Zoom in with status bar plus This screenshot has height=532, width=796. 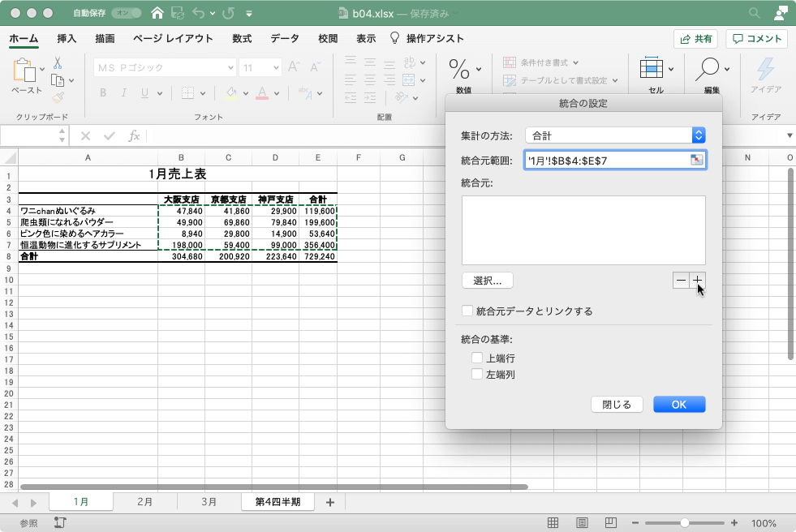pyautogui.click(x=734, y=523)
